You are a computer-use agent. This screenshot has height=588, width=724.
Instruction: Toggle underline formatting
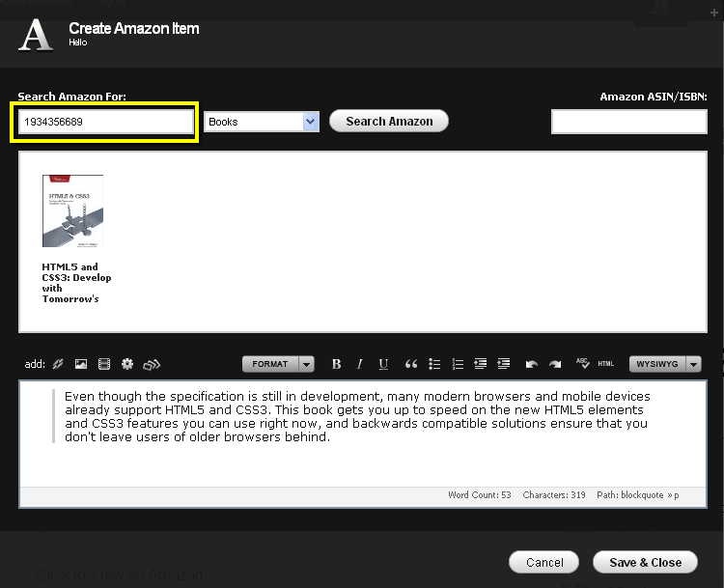[383, 364]
